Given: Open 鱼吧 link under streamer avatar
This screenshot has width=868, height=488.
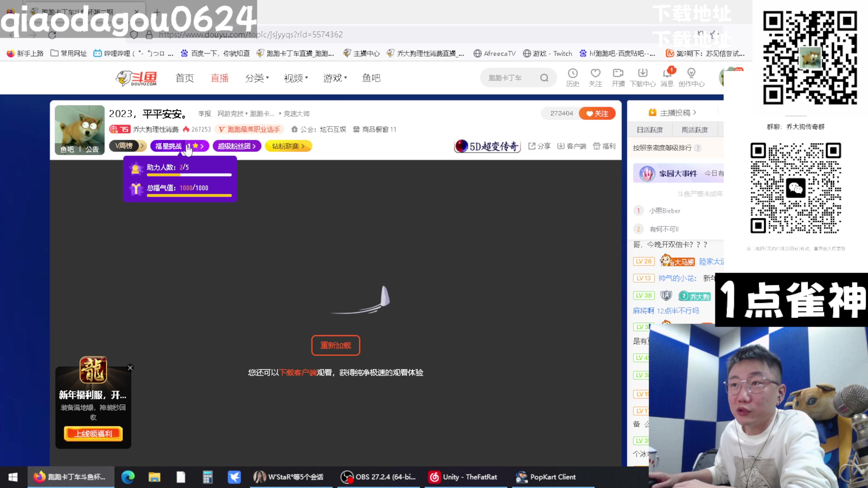Looking at the screenshot, I should (x=67, y=149).
